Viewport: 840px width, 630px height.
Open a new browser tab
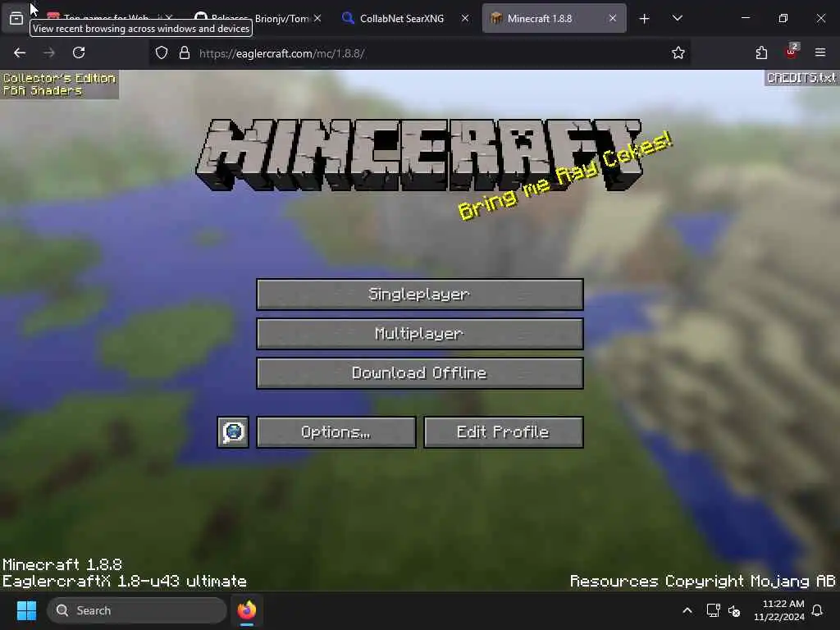pyautogui.click(x=645, y=19)
